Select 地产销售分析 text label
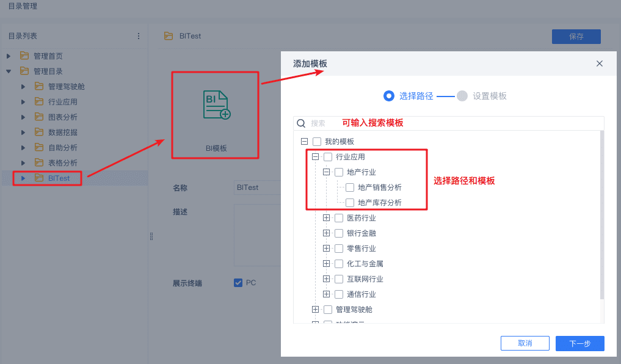This screenshot has height=364, width=621. click(379, 187)
